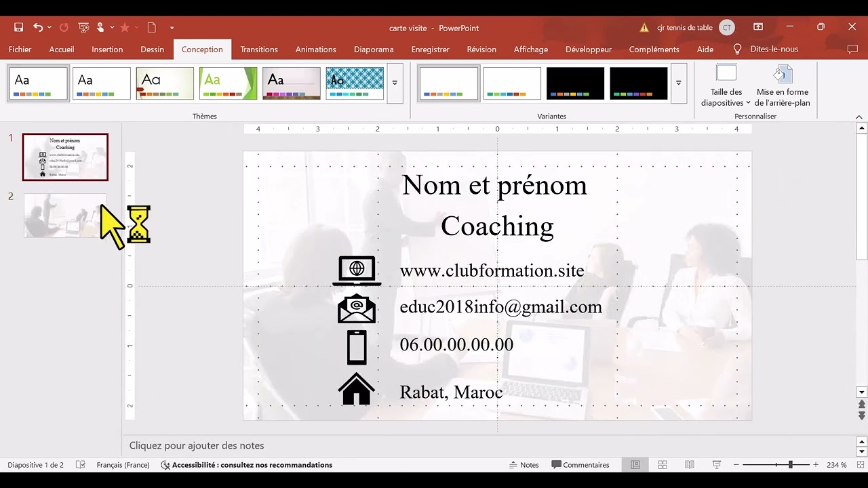Open the undo history dropdown arrow
The height and width of the screenshot is (488, 868).
click(50, 27)
